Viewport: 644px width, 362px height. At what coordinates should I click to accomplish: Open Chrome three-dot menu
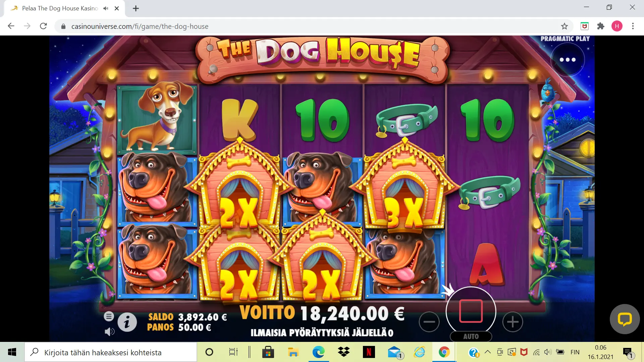[633, 26]
